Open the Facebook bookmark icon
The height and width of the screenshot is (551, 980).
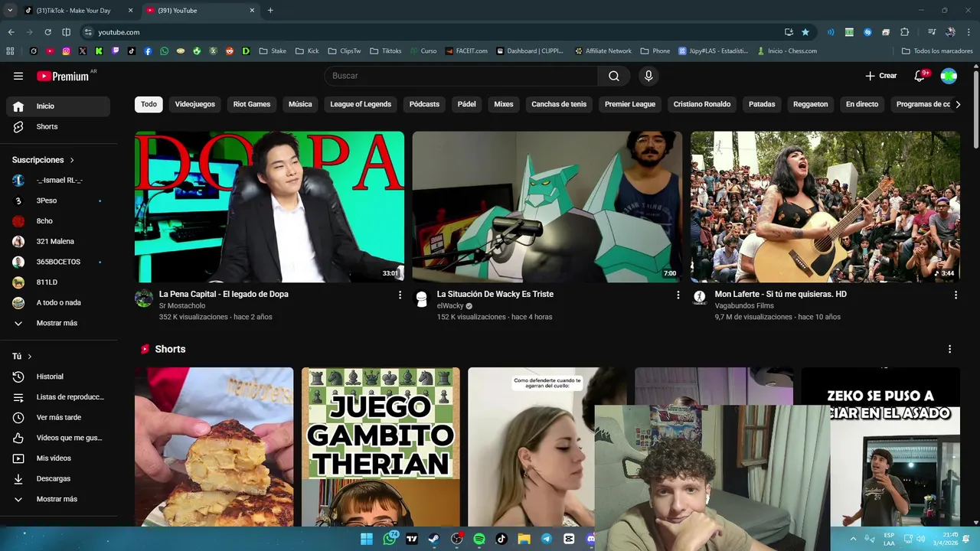pos(148,51)
